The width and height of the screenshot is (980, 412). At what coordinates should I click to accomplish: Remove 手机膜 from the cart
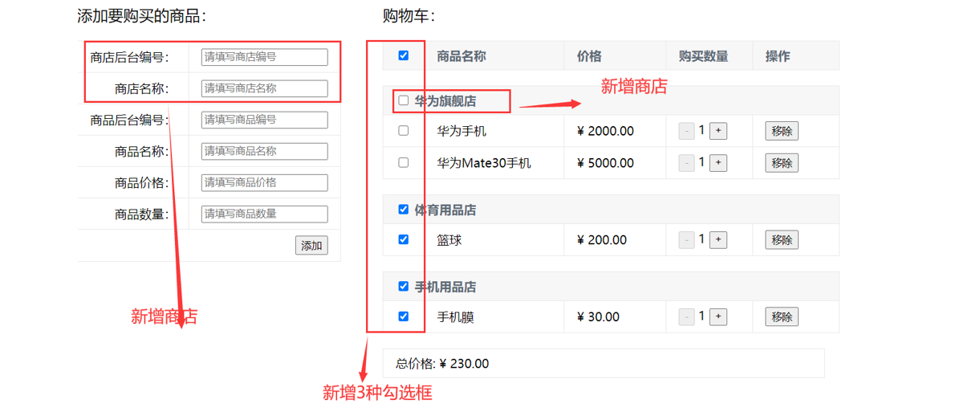pos(782,317)
